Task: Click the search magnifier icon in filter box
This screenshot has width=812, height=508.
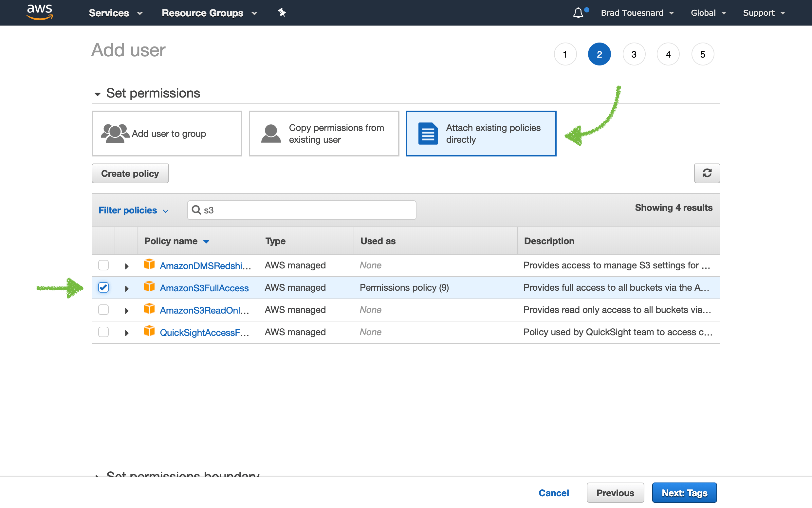Action: [196, 210]
